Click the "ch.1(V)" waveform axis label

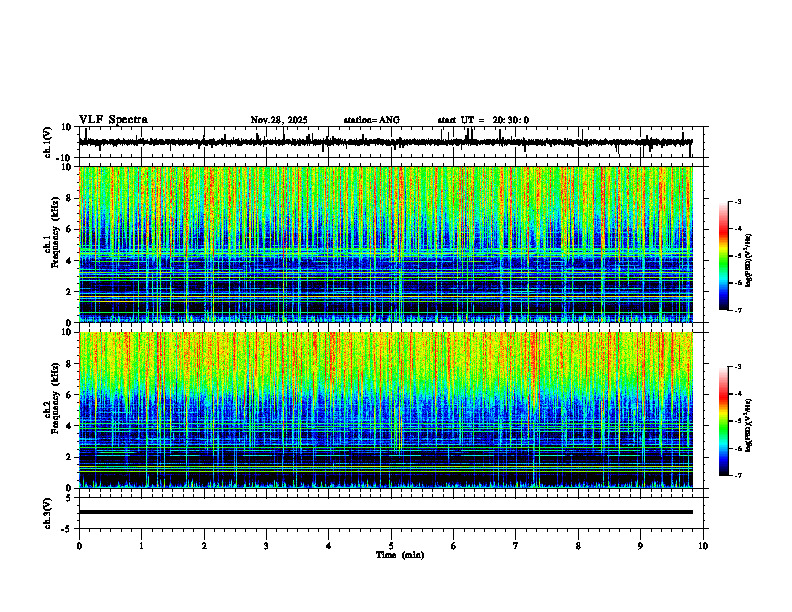coord(47,142)
